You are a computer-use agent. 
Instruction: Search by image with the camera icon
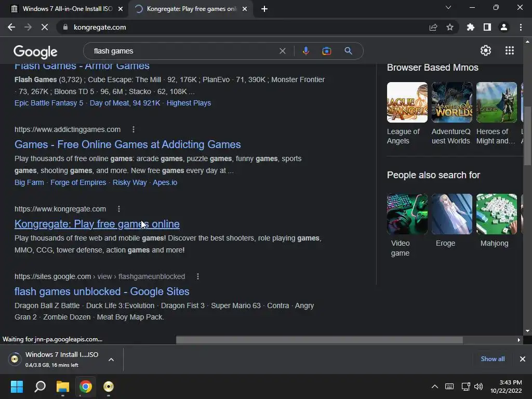[327, 51]
